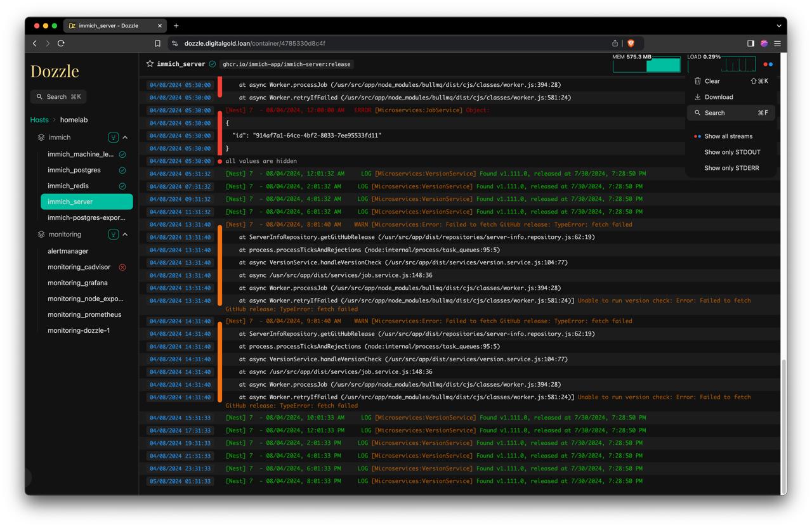The height and width of the screenshot is (528, 812).
Task: Open the rewards icon in the toolbar
Action: click(764, 43)
